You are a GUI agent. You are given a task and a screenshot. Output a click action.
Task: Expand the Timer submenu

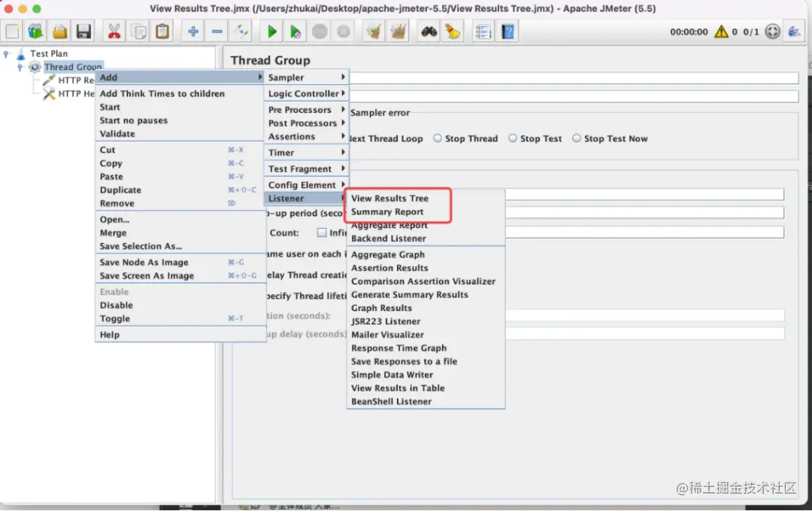point(307,152)
